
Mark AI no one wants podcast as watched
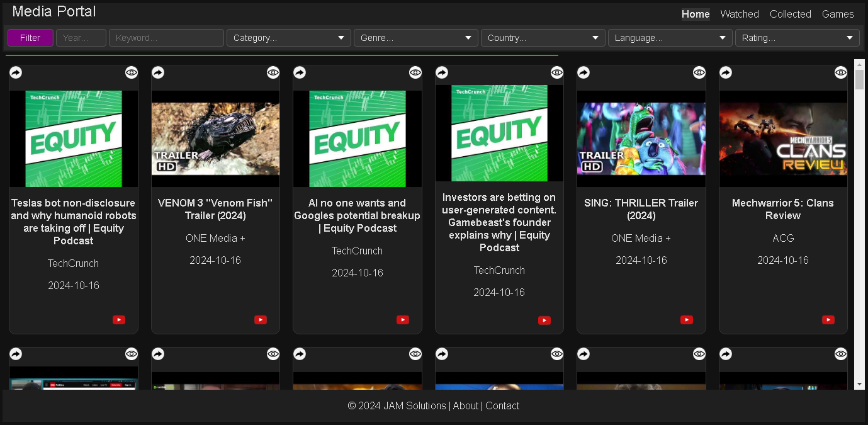tap(415, 73)
